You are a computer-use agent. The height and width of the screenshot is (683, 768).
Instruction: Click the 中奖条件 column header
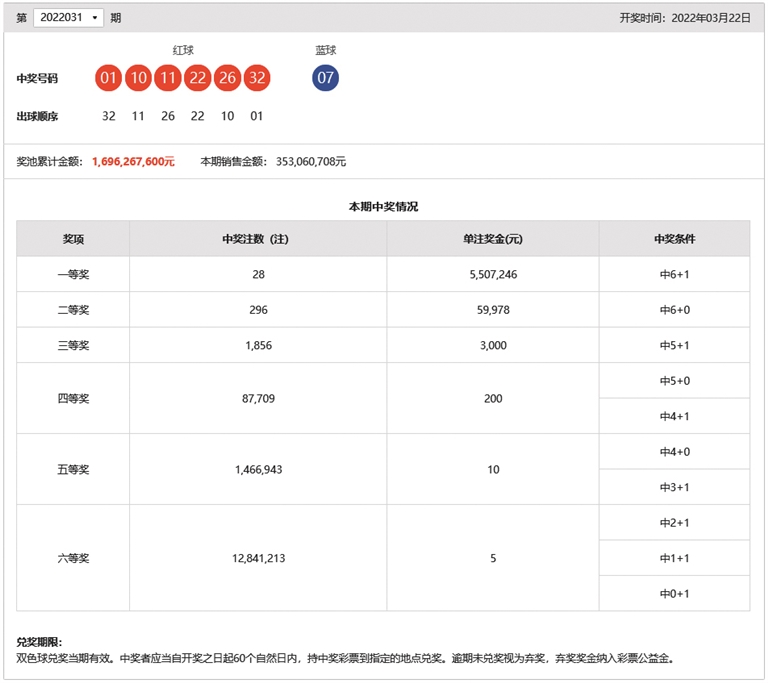tap(674, 239)
